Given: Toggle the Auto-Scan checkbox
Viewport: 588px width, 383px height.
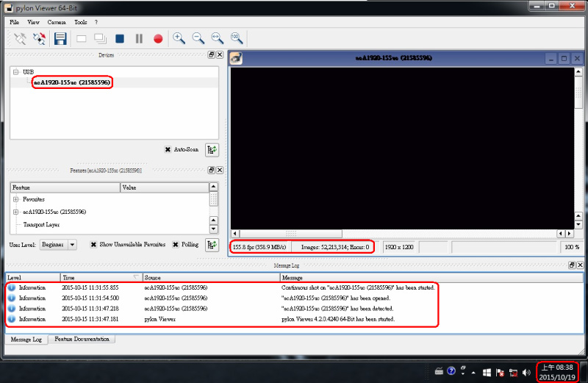Looking at the screenshot, I should coord(168,149).
